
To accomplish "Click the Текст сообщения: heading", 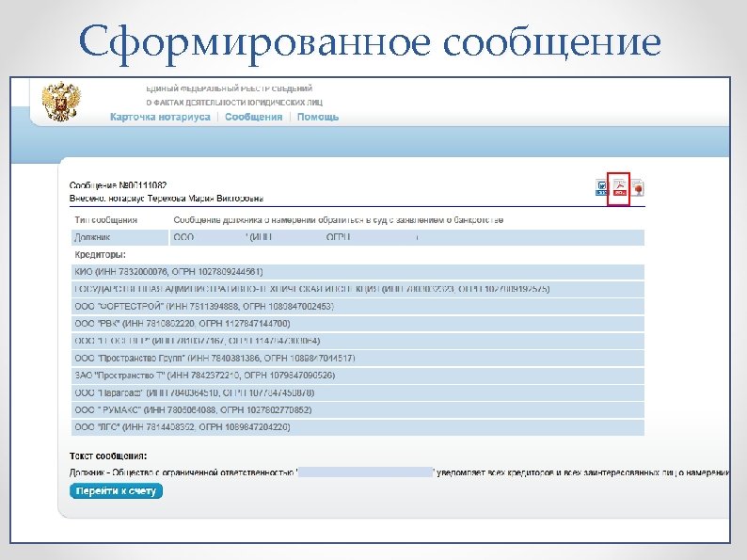I will pyautogui.click(x=108, y=456).
